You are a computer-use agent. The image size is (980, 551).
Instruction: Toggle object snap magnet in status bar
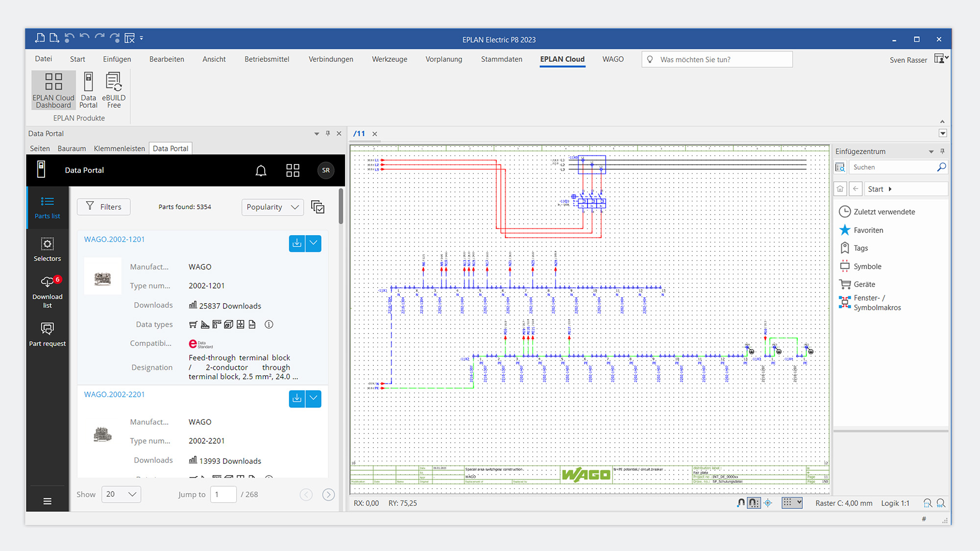[741, 503]
